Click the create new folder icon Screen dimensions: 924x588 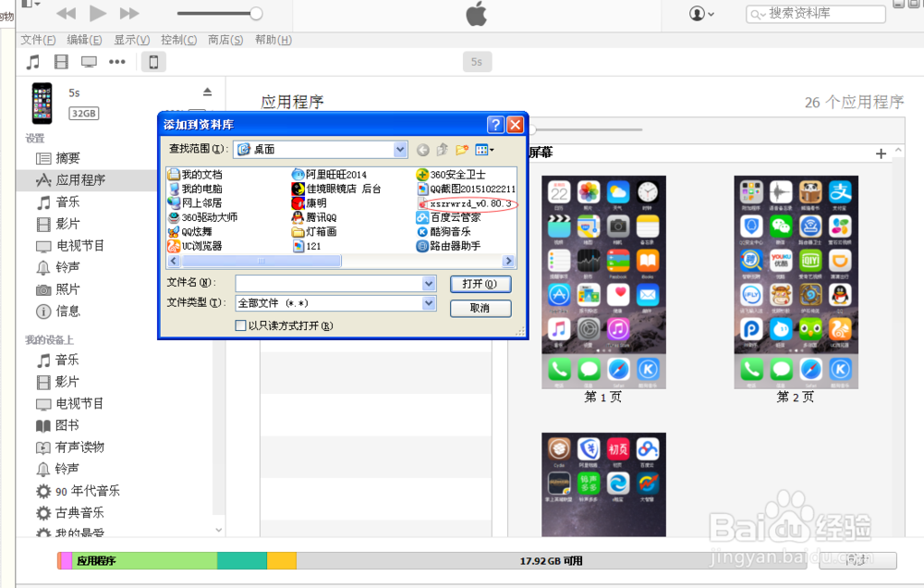click(x=462, y=150)
